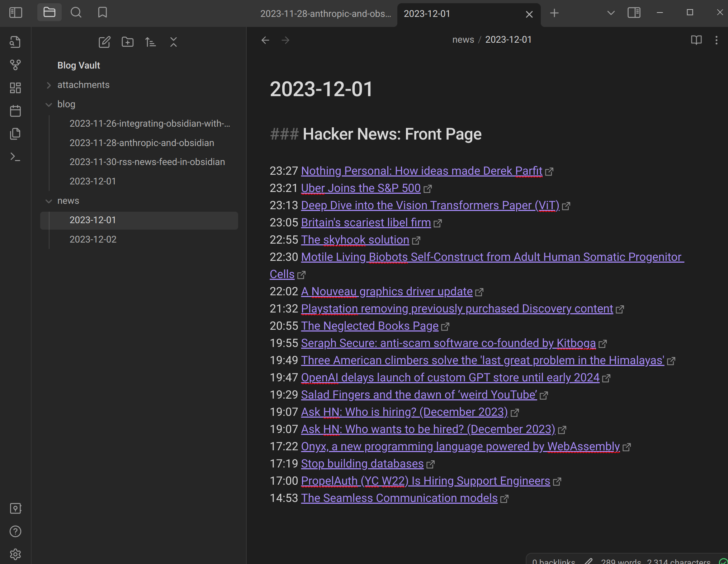Navigate back arrow
The height and width of the screenshot is (564, 728).
[265, 40]
